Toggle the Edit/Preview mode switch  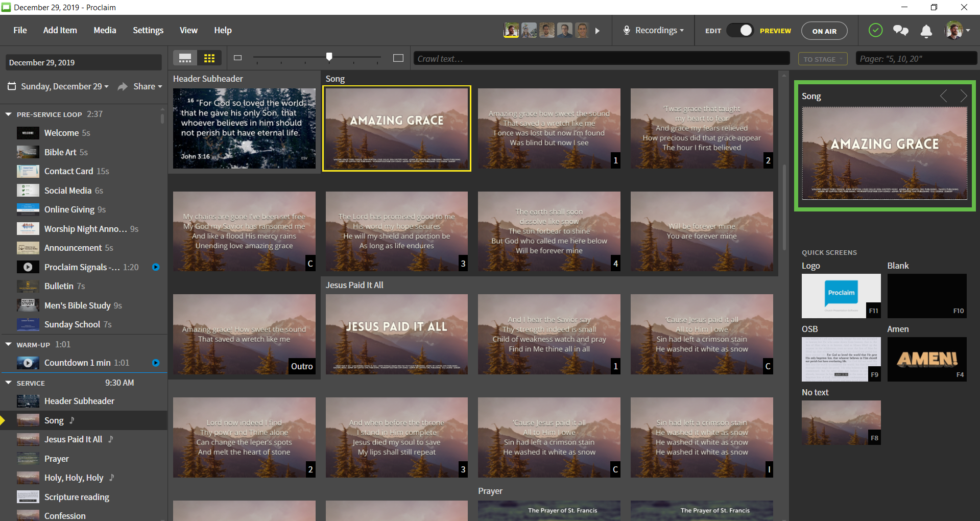(x=740, y=31)
